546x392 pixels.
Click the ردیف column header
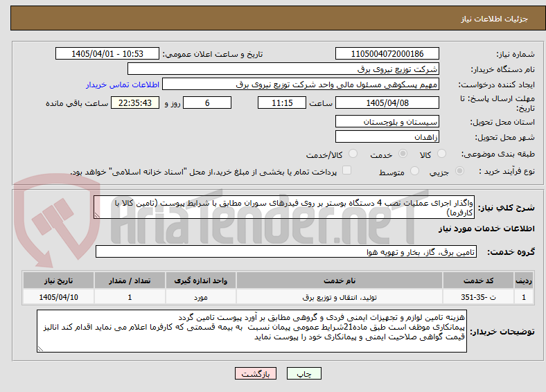524,280
